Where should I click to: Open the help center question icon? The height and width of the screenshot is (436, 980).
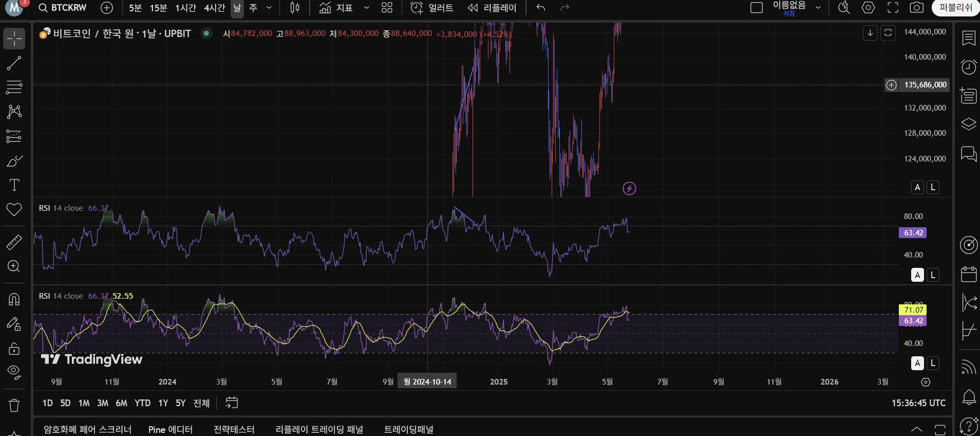click(x=969, y=426)
